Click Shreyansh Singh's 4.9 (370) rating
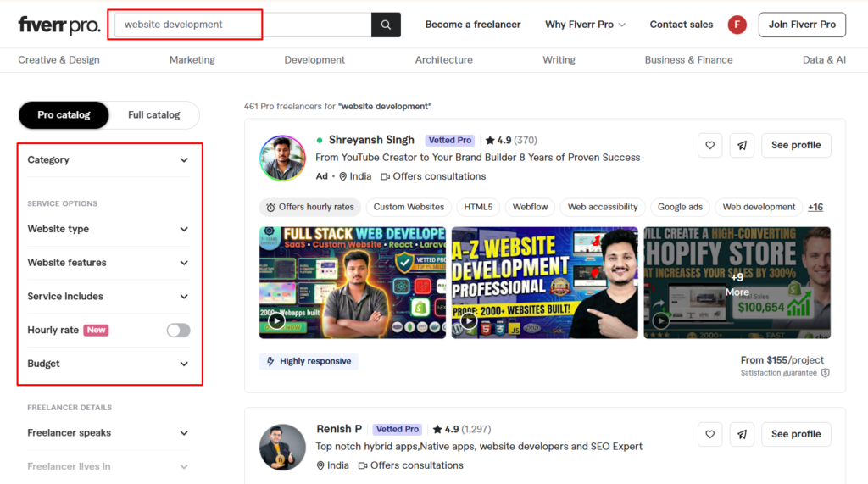 (511, 140)
